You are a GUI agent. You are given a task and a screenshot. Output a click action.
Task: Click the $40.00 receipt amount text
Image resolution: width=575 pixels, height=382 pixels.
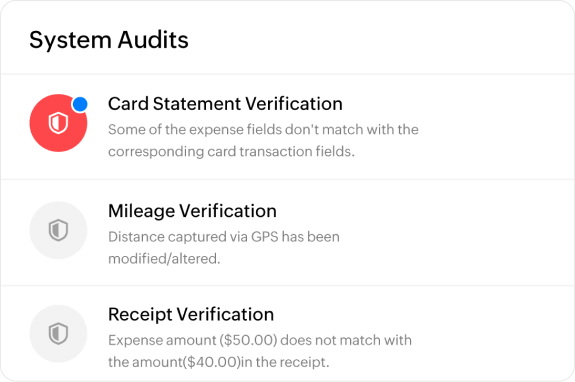click(x=212, y=362)
